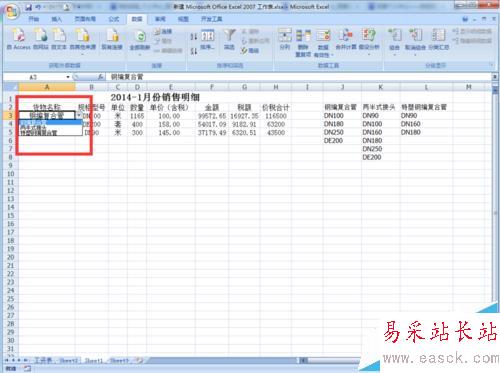The image size is (500, 373).
Task: Sort descending Z to A icon
Action: tap(194, 51)
